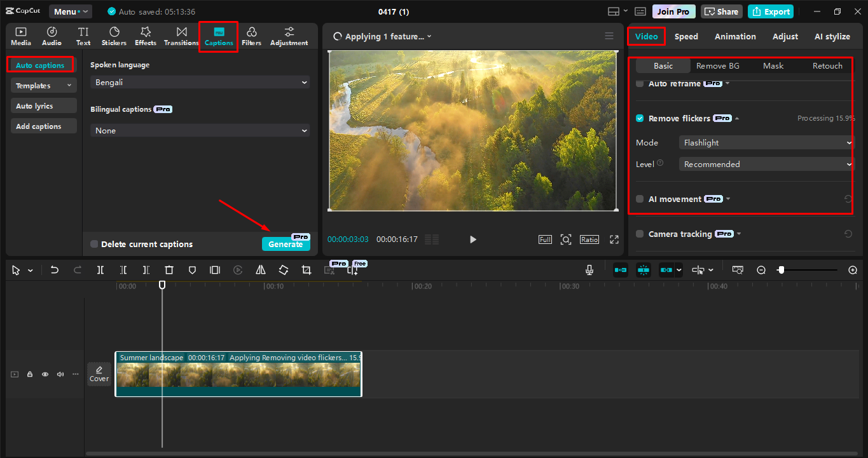Click the Generate captions button
This screenshot has height=458, width=868.
286,244
